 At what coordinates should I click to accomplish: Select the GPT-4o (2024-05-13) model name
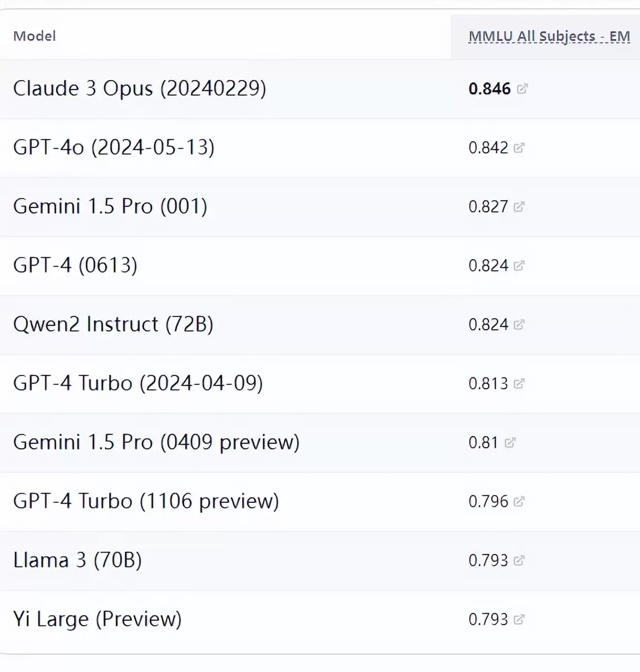(x=114, y=147)
